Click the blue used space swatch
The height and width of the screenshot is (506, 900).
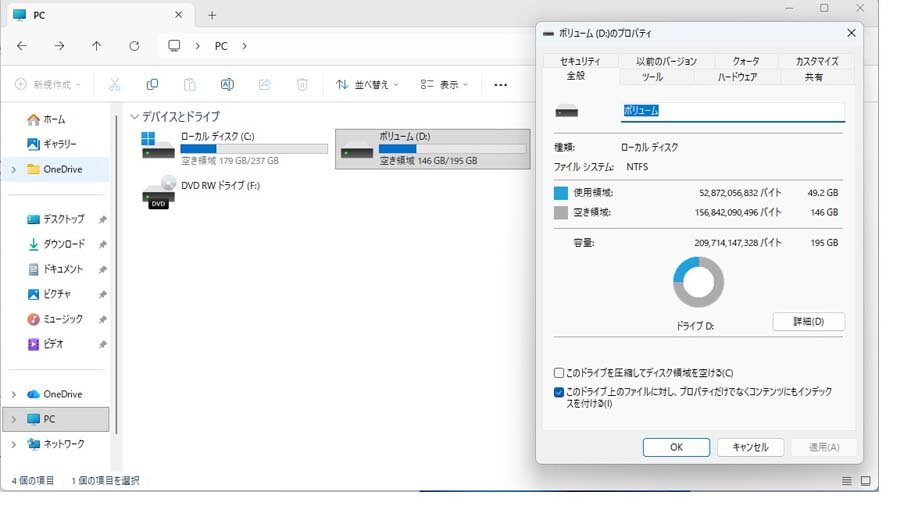coord(561,193)
